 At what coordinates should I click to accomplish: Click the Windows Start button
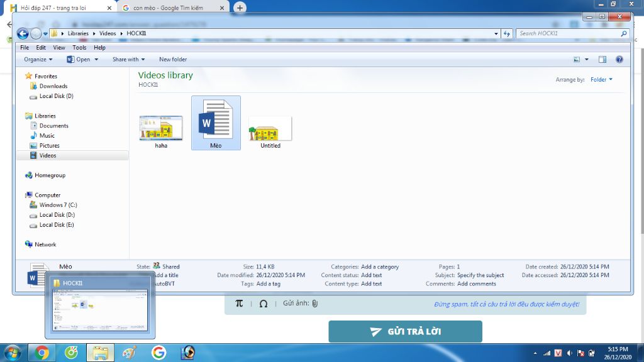click(x=12, y=353)
